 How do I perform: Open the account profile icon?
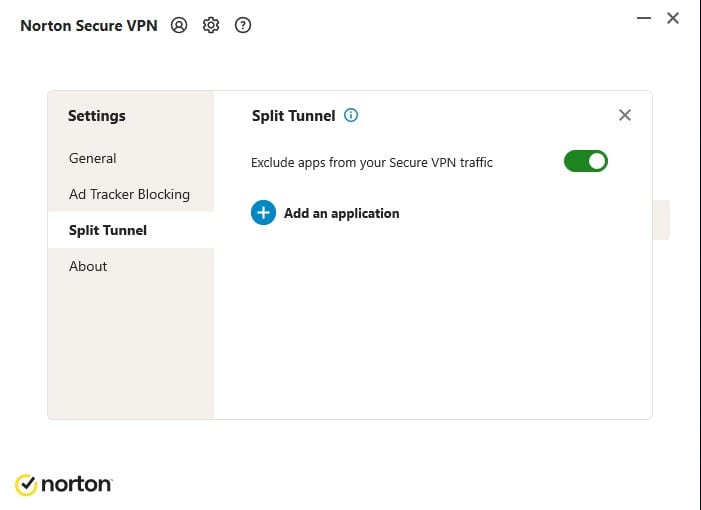coord(179,26)
